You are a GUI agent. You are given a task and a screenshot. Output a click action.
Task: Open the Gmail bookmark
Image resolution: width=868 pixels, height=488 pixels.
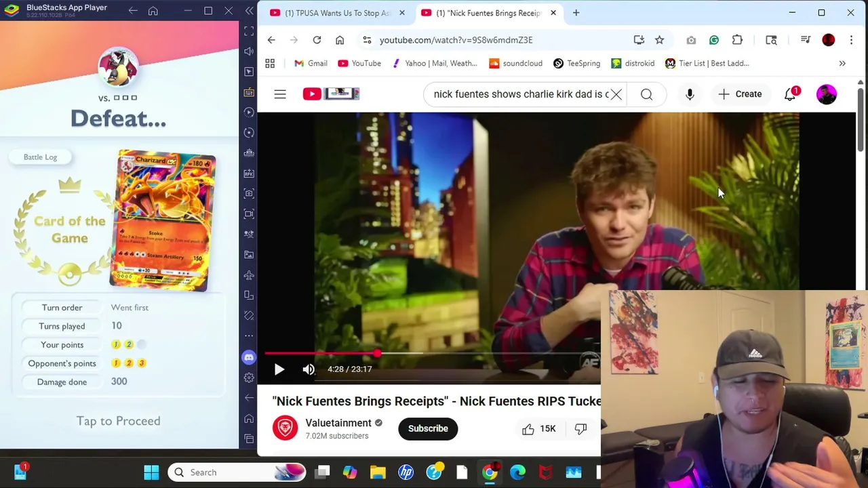click(x=311, y=63)
